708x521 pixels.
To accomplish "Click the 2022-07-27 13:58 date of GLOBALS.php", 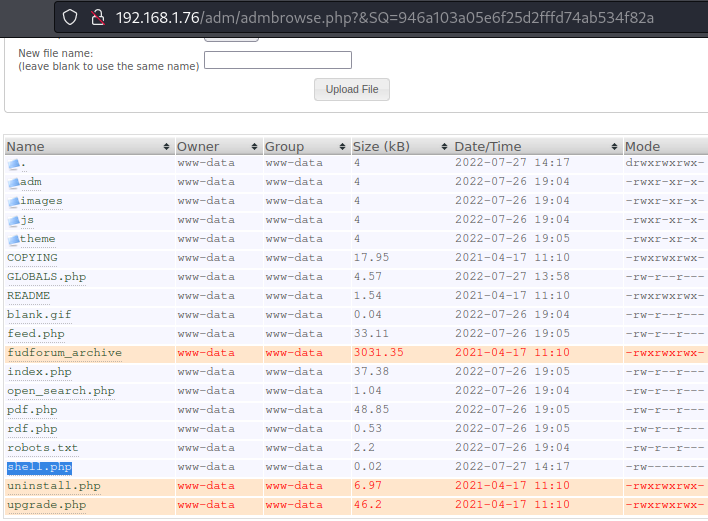I will [512, 276].
